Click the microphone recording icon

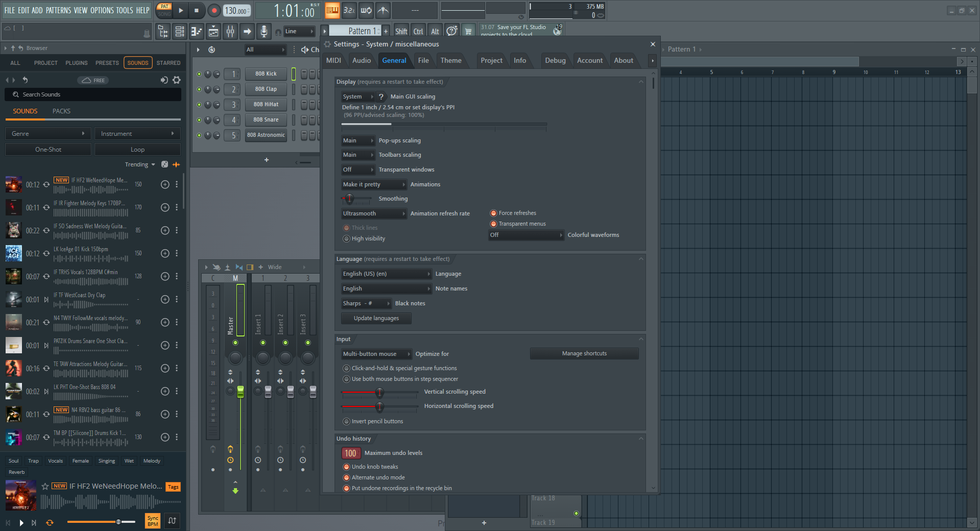[264, 32]
